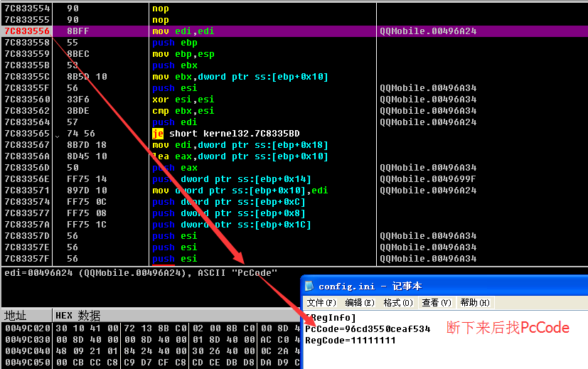Image resolution: width=588 pixels, height=369 pixels.
Task: Click 'push dword ptr ss:[ebp+0x8]' instruction
Action: click(x=229, y=213)
